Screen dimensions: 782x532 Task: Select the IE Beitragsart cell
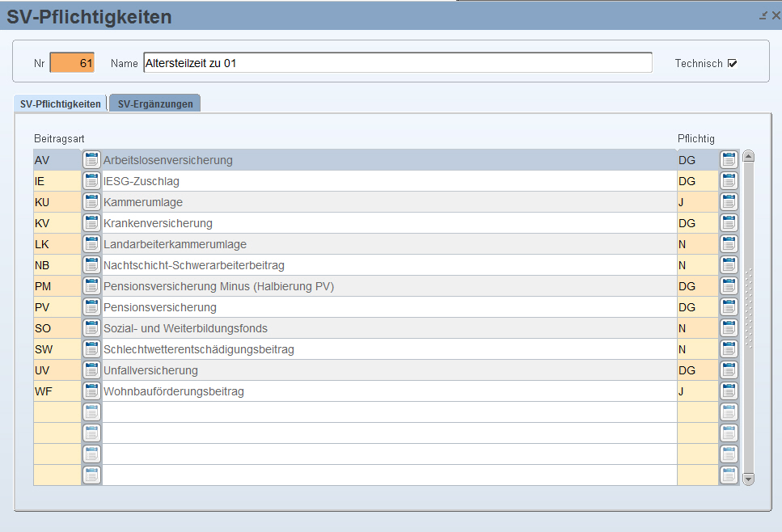[x=57, y=181]
